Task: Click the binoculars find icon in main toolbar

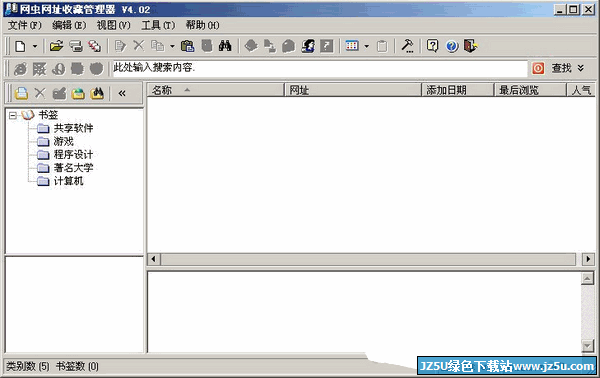Action: (x=225, y=46)
